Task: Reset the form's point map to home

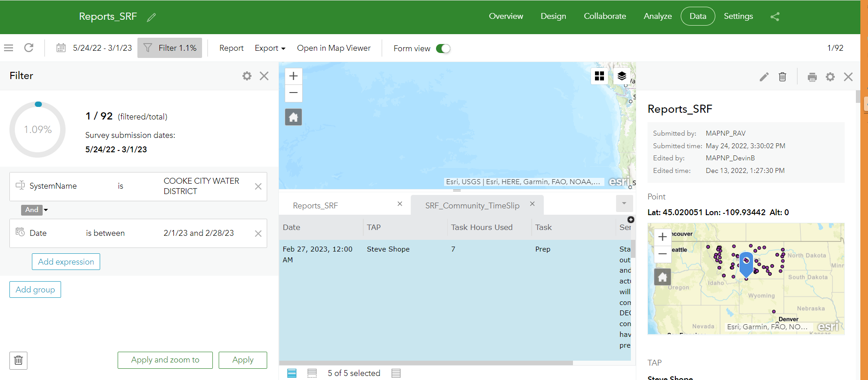Action: [x=663, y=277]
